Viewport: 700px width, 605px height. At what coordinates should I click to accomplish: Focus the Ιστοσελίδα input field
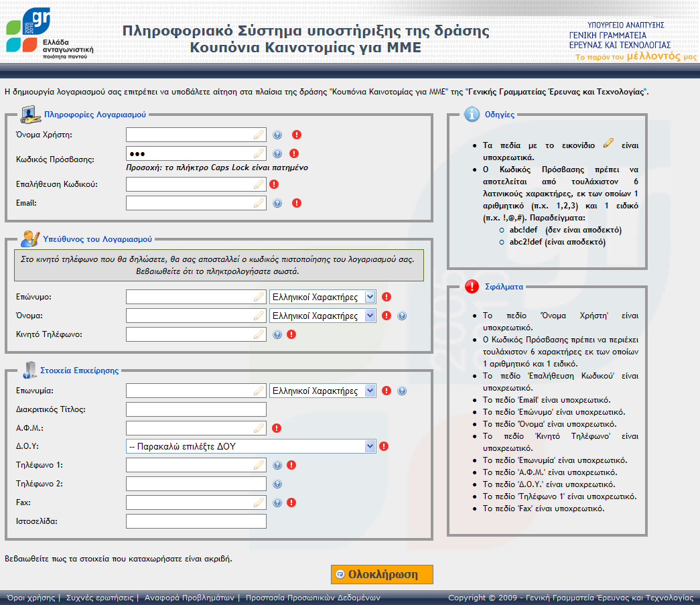click(196, 521)
